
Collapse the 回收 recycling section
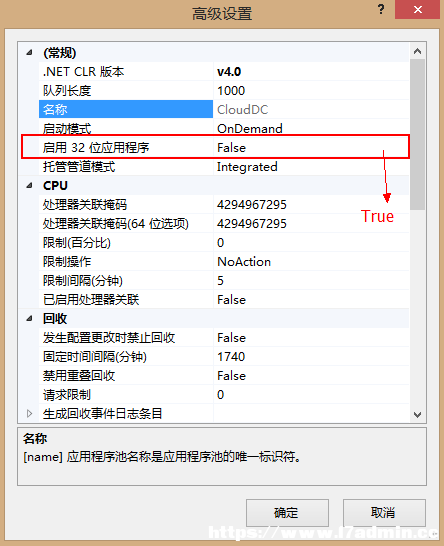(30, 318)
